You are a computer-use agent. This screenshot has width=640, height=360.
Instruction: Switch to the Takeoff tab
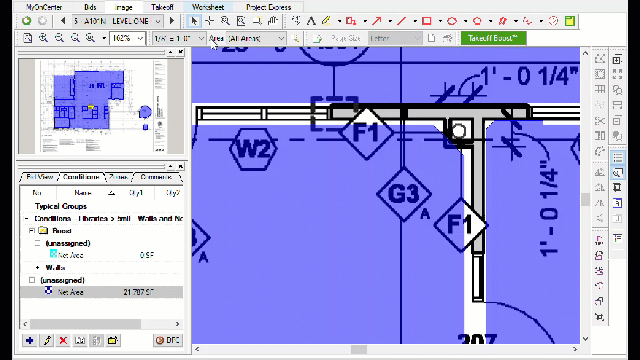click(x=162, y=7)
